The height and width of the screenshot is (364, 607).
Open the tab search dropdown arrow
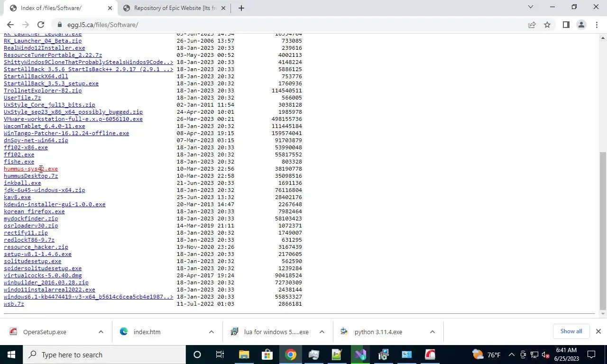point(531,7)
